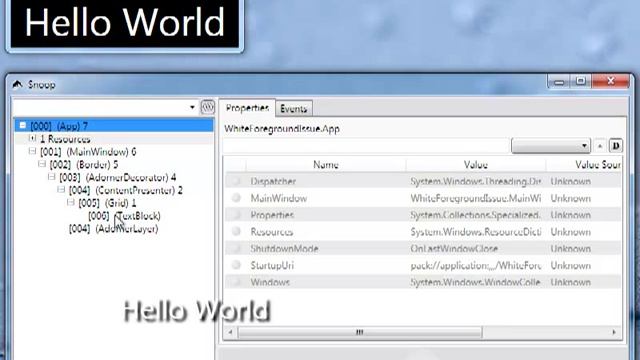
Task: Sort by the Value Source column header
Action: (x=584, y=164)
